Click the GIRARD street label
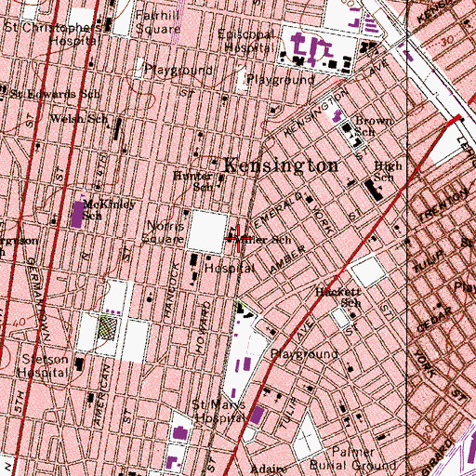Viewport: 476px width, 476px height. [x=438, y=458]
